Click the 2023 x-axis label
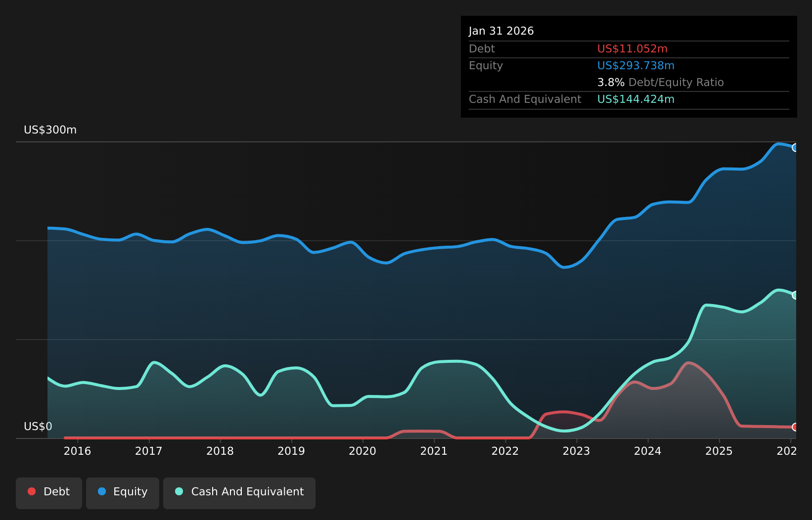 [x=577, y=451]
